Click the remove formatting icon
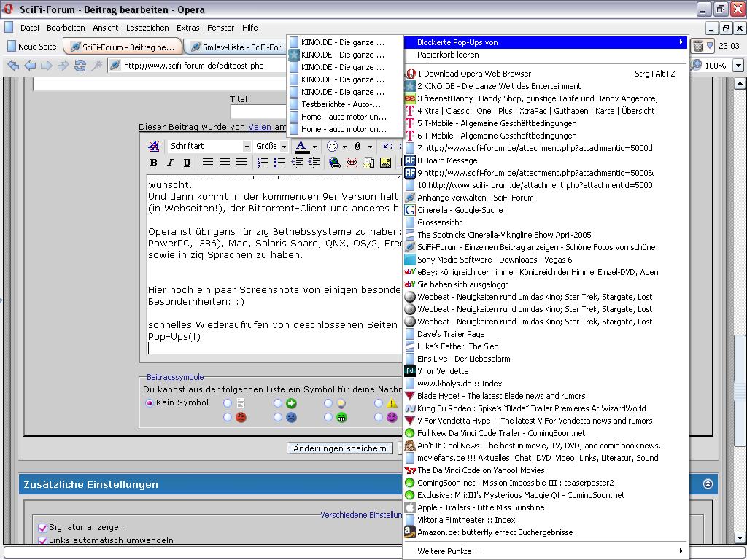The width and height of the screenshot is (747, 560). click(153, 147)
